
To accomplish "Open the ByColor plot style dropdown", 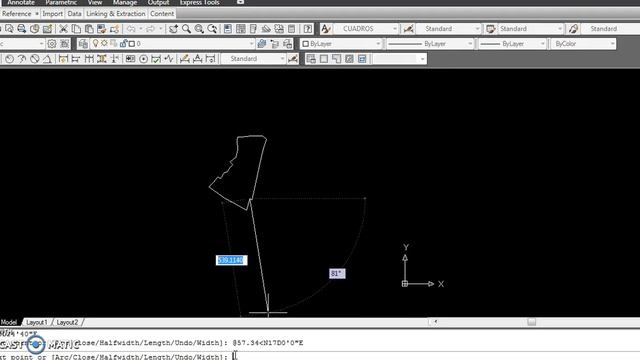I will pyautogui.click(x=612, y=44).
